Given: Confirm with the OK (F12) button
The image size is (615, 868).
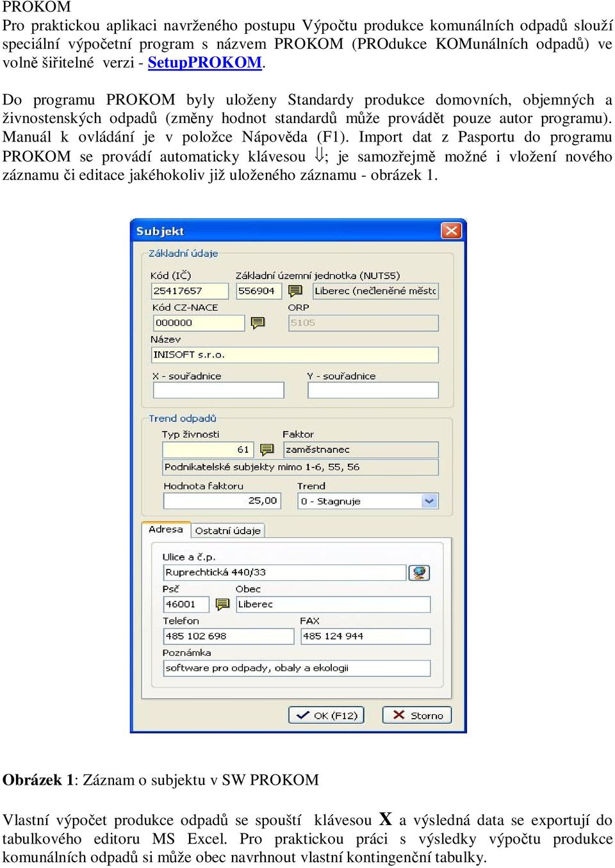Looking at the screenshot, I should (326, 715).
